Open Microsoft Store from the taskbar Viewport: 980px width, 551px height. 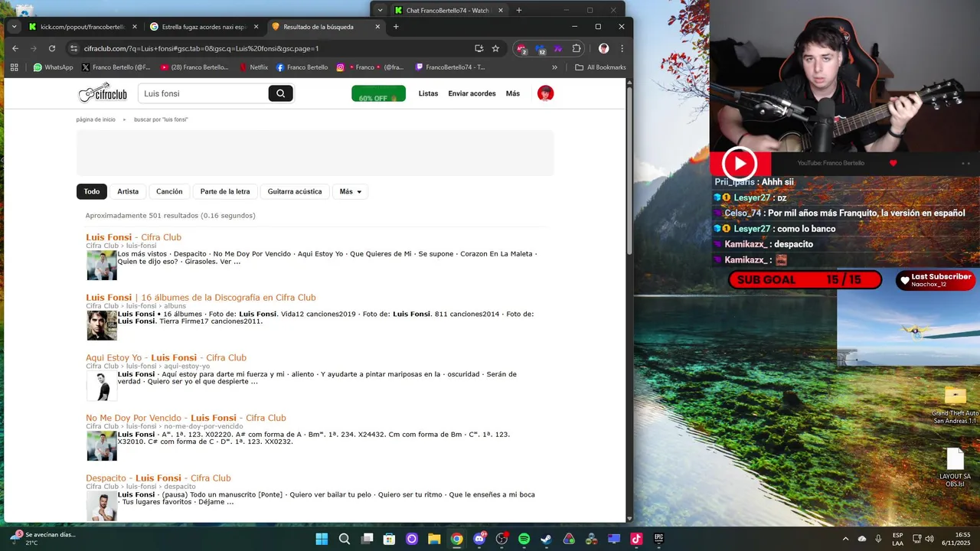click(x=389, y=539)
